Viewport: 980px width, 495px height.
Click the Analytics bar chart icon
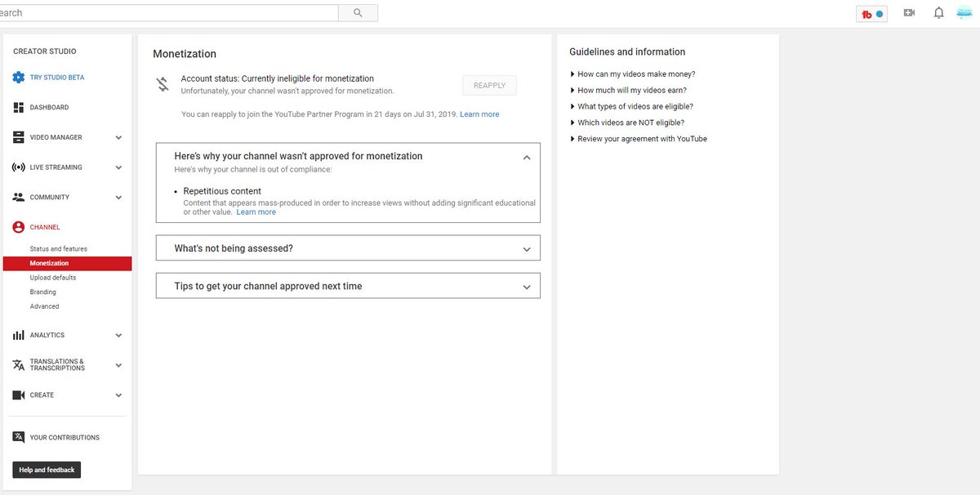click(x=19, y=335)
